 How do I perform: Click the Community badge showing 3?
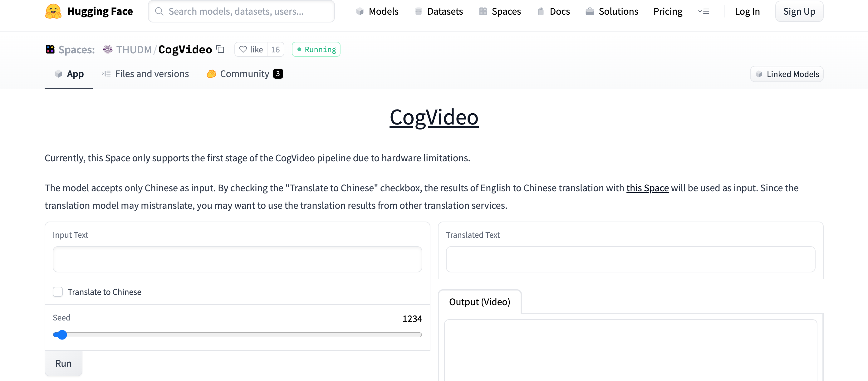(x=278, y=74)
